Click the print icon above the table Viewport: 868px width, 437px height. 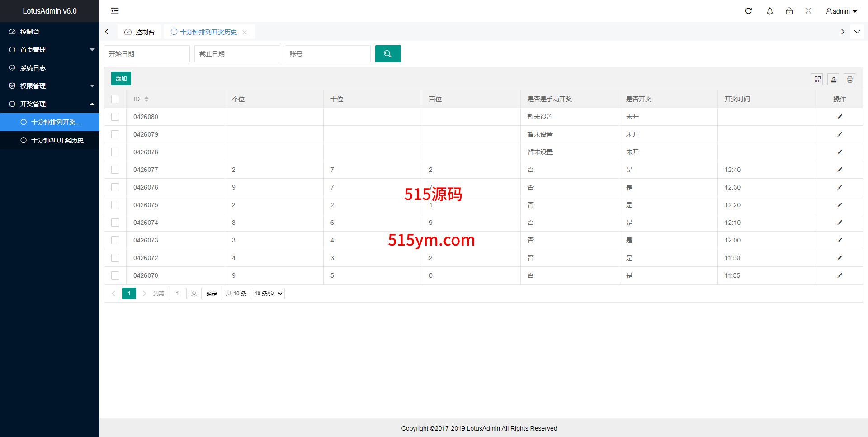(x=850, y=80)
